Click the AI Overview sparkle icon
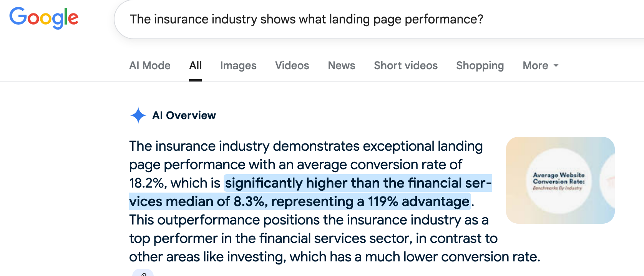The width and height of the screenshot is (644, 276). click(138, 115)
